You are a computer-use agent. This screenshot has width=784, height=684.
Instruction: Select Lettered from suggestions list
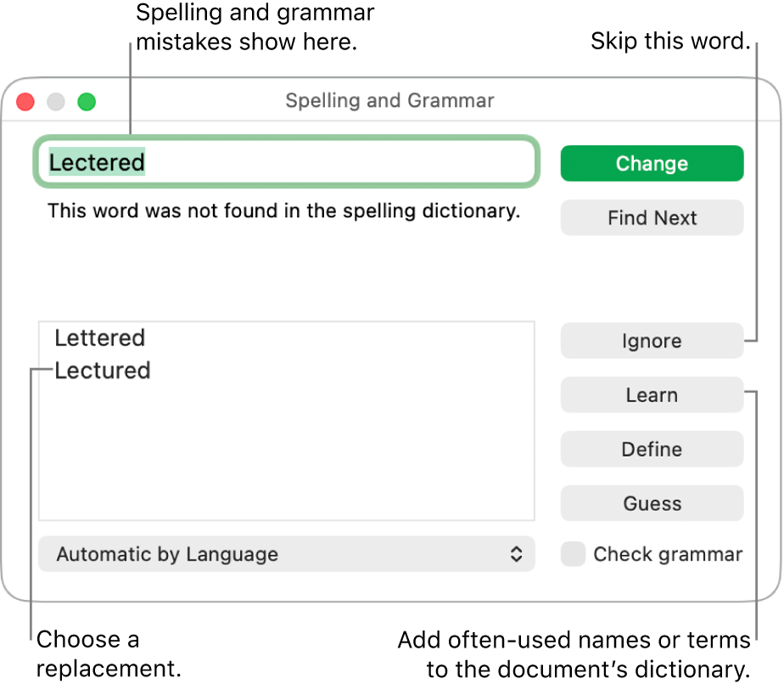click(x=99, y=338)
